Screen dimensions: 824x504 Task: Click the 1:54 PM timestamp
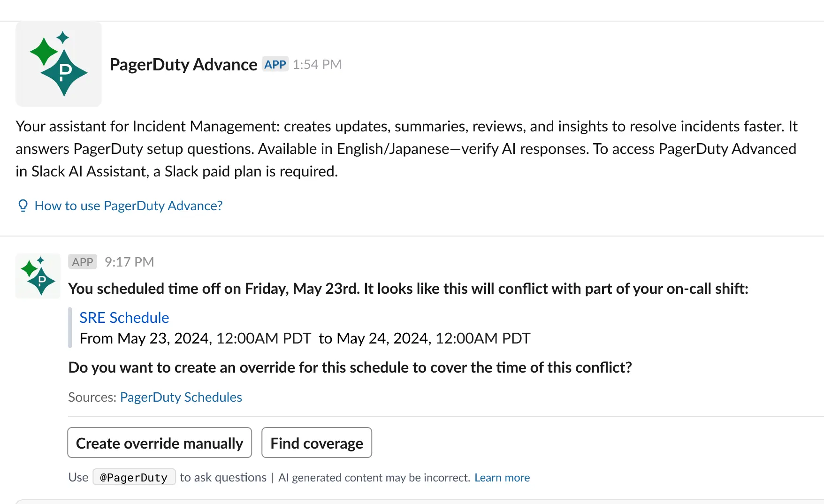(317, 64)
